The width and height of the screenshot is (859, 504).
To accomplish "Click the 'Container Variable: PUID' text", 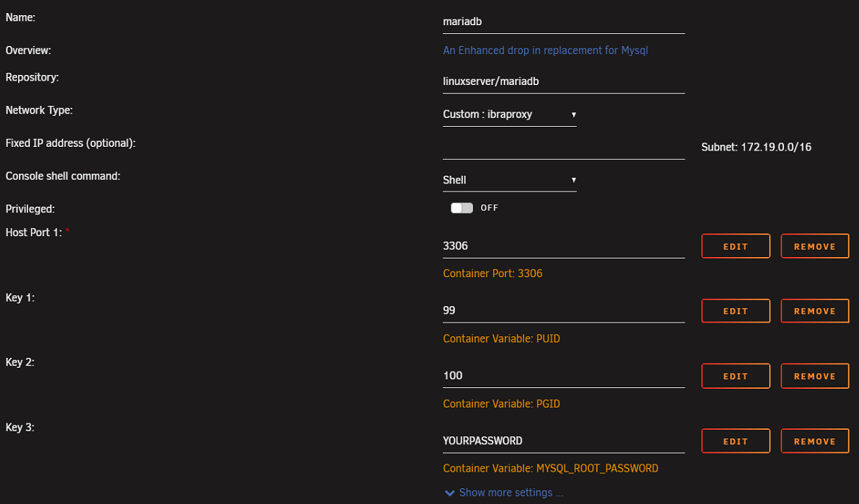I will point(501,338).
